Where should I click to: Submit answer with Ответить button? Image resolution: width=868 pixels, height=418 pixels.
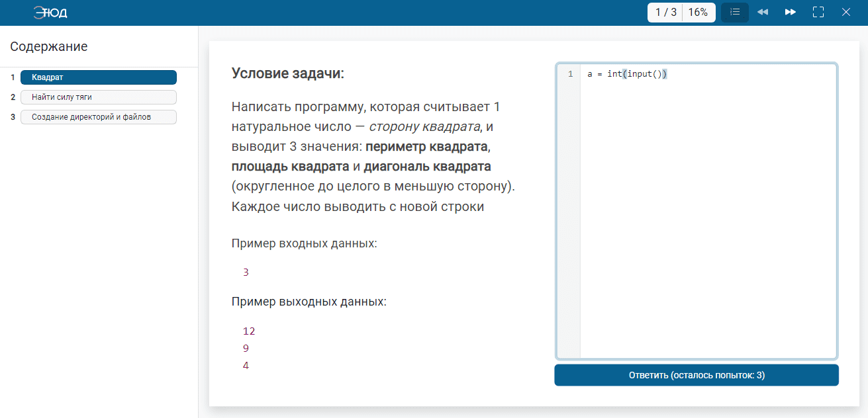tap(697, 375)
